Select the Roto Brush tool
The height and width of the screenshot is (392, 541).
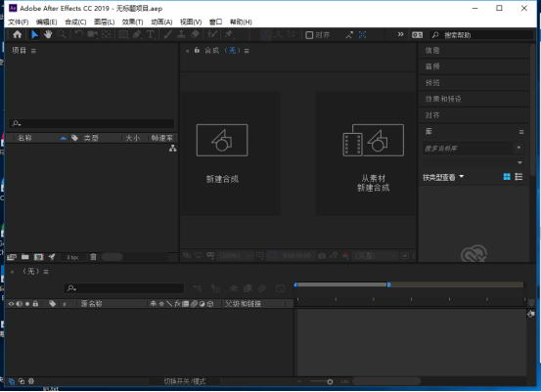point(213,34)
